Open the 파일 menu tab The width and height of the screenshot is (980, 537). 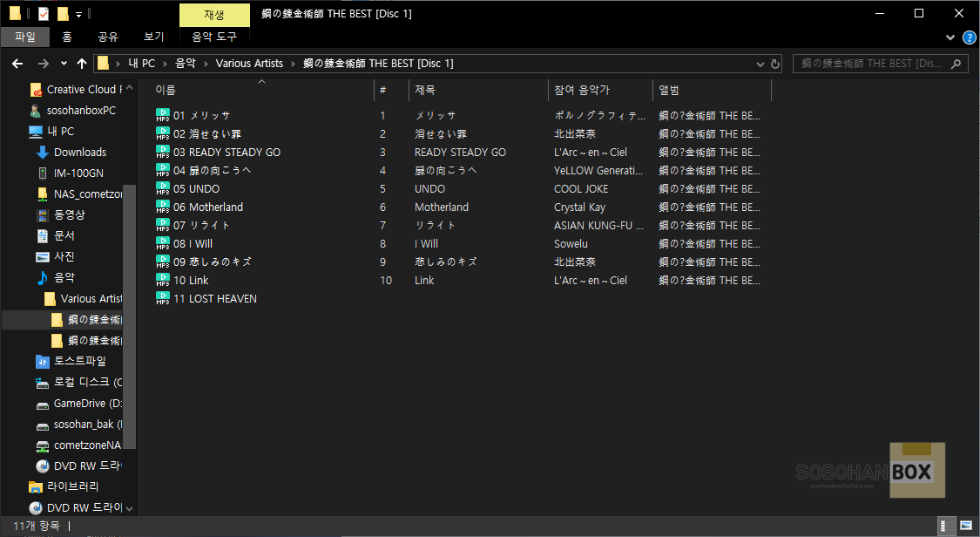[x=25, y=37]
